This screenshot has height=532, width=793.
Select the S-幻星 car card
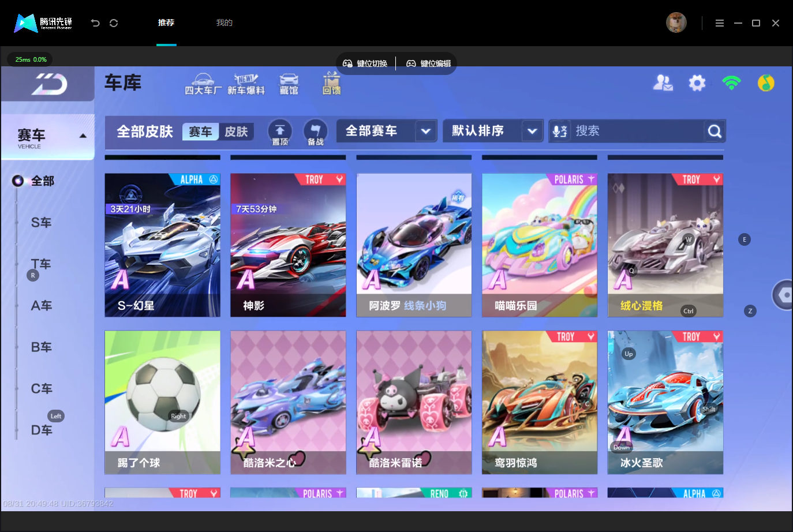point(163,245)
